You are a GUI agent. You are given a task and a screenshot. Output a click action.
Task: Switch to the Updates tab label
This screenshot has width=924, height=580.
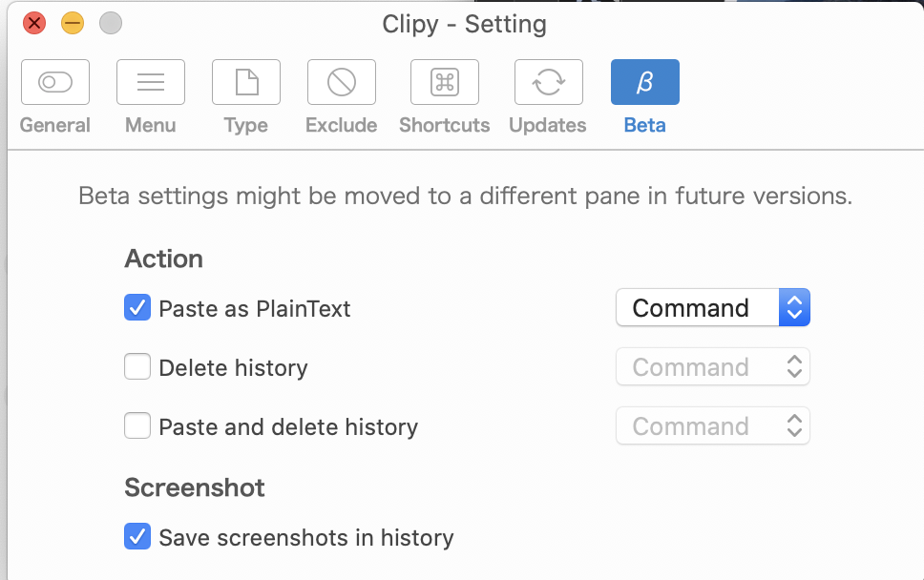point(548,125)
